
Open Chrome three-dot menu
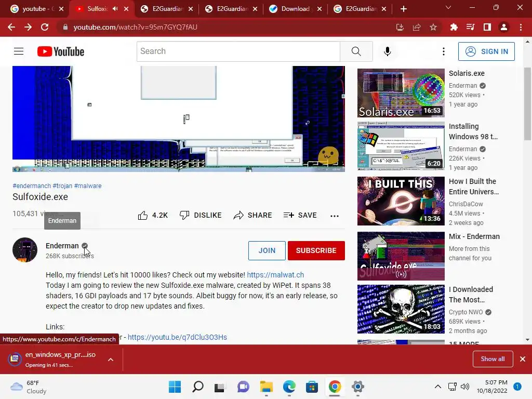click(x=521, y=27)
